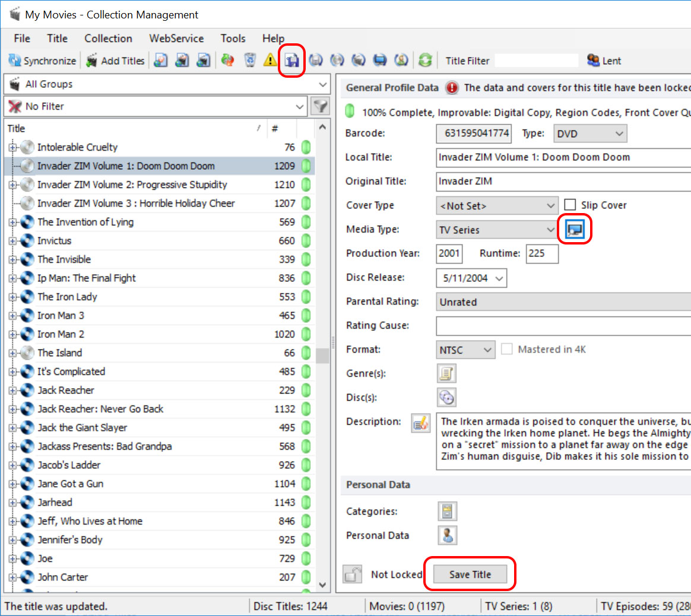Open the Title menu

click(58, 39)
